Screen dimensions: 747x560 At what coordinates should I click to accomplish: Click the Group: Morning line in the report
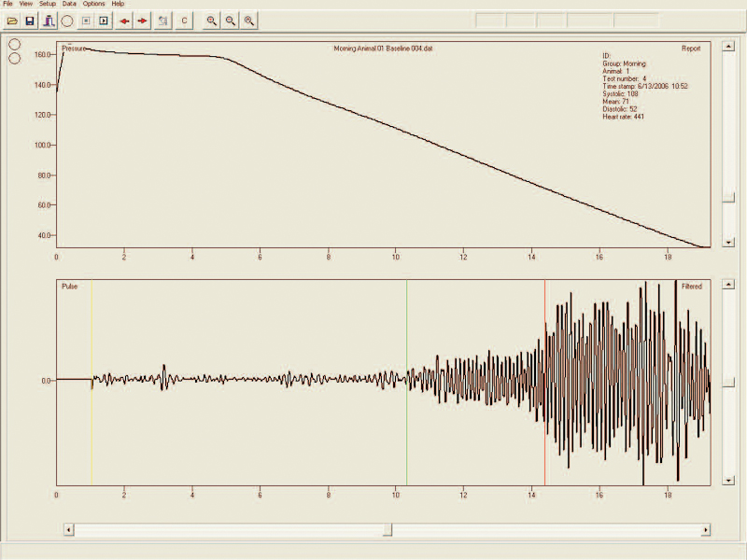[624, 63]
